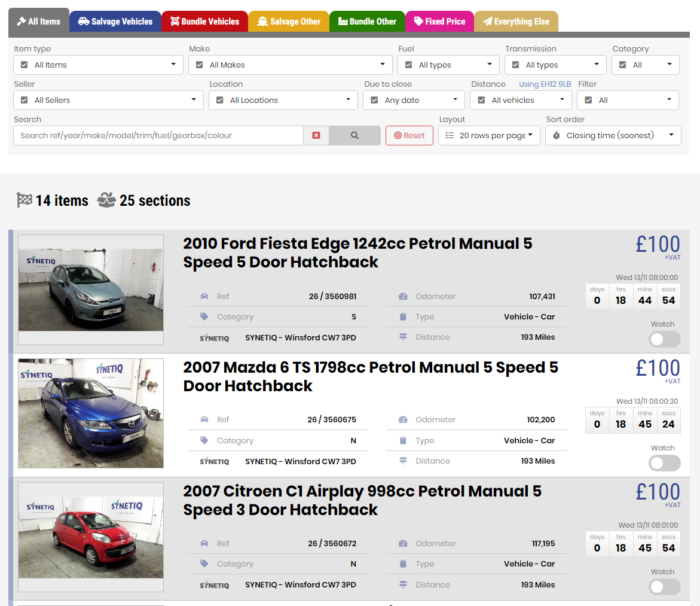The height and width of the screenshot is (606, 700).
Task: Toggle the Transmission All types checkbox
Action: [516, 65]
